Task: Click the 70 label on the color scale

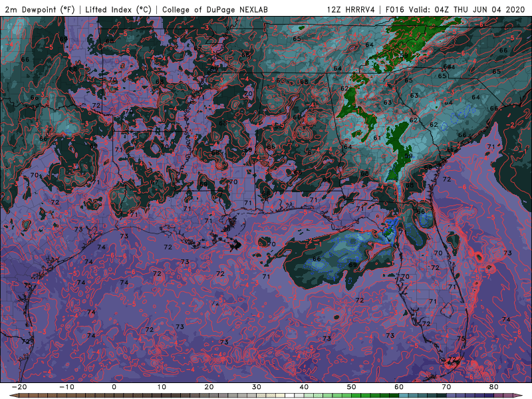Action: pyautogui.click(x=446, y=387)
